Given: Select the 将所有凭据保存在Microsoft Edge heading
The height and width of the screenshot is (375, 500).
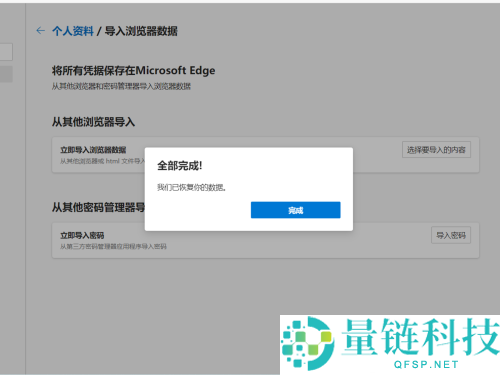Looking at the screenshot, I should tap(133, 70).
